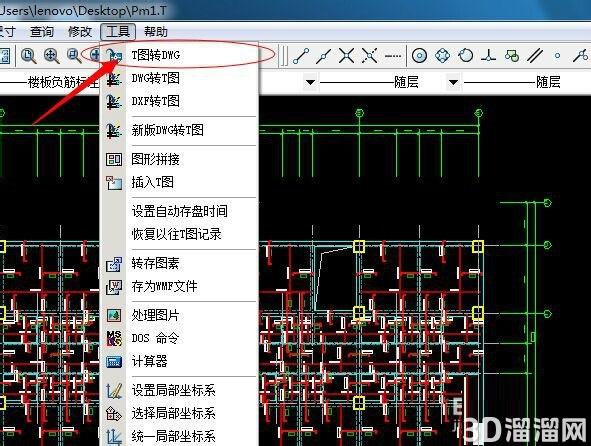Enable perpendicular snap icon
Screen dimensions: 591x446
point(488,56)
